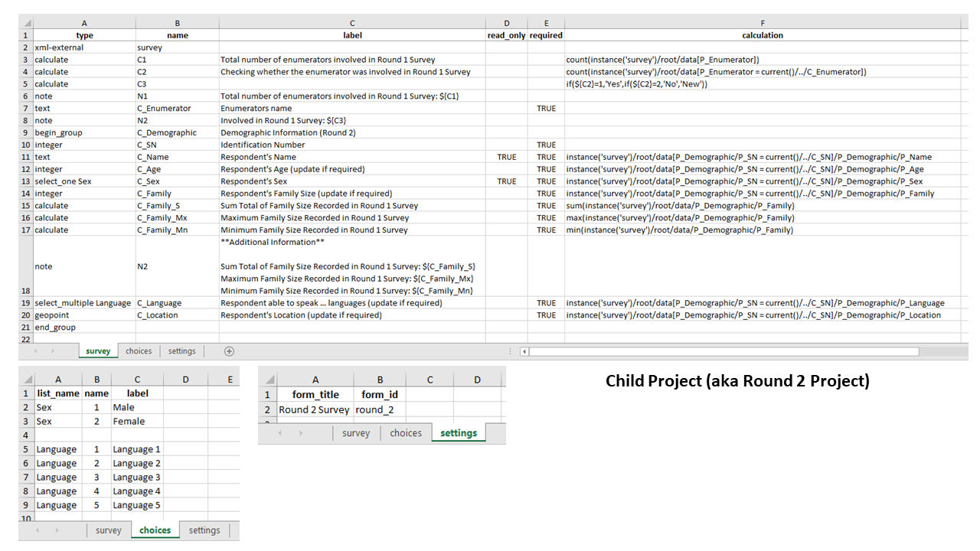Click the horizontal scrollbar of the top workbook
Viewport: 980px width, 551px height.
[x=720, y=351]
